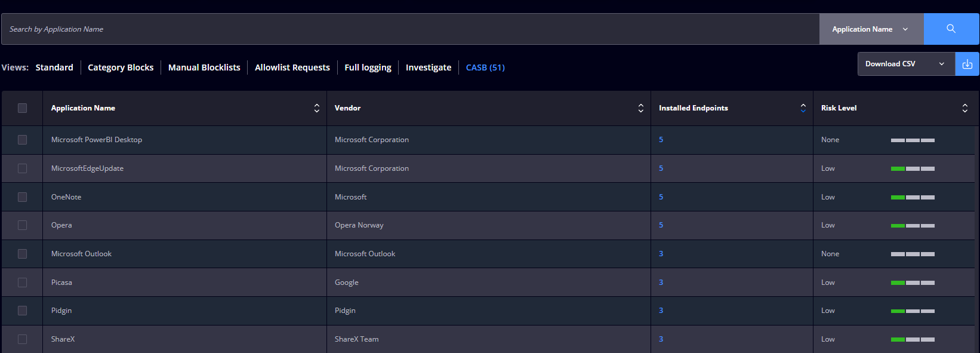Sort by Application Name column arrows
The width and height of the screenshot is (980, 353).
[x=316, y=108]
